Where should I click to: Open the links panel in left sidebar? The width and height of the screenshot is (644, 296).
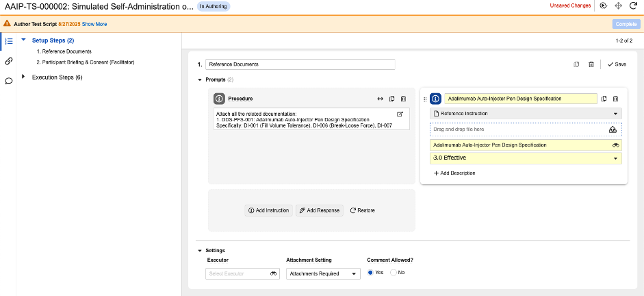[x=9, y=61]
